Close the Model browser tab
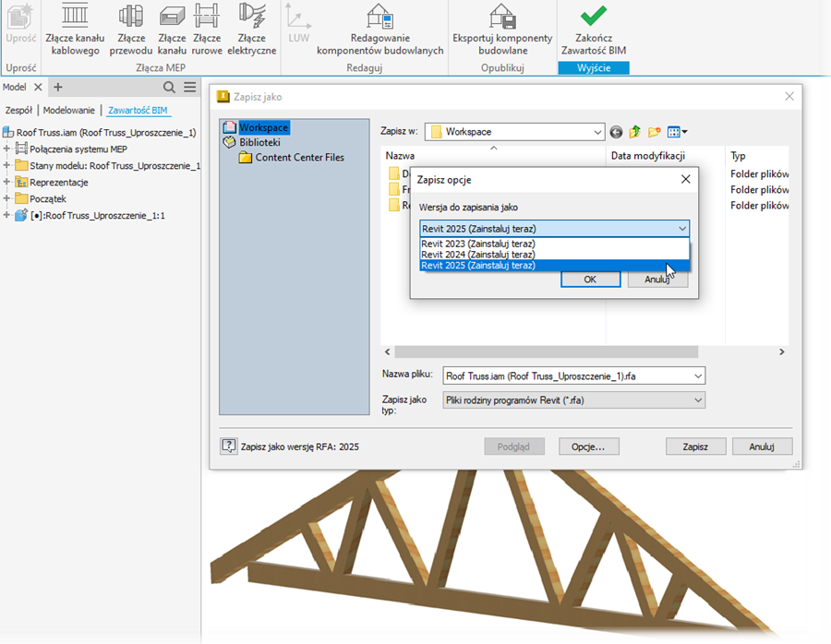Image resolution: width=831 pixels, height=644 pixels. coord(38,87)
